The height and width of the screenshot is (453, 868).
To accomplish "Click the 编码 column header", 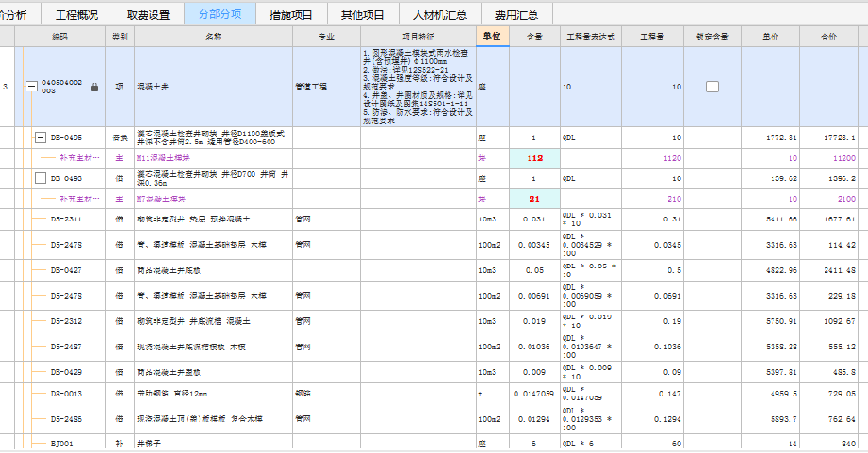I will [59, 37].
